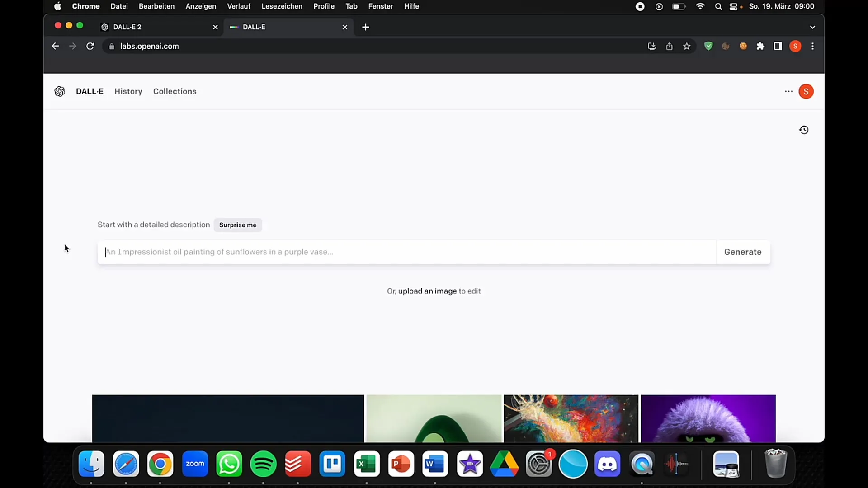Image resolution: width=868 pixels, height=488 pixels.
Task: Click Chrome menu bar item
Action: (85, 7)
